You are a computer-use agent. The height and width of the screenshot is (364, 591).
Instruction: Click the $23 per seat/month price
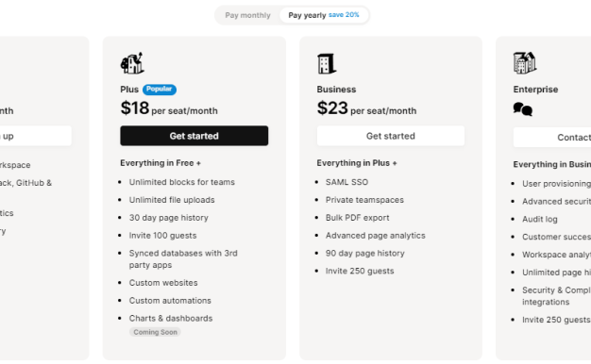(x=366, y=108)
